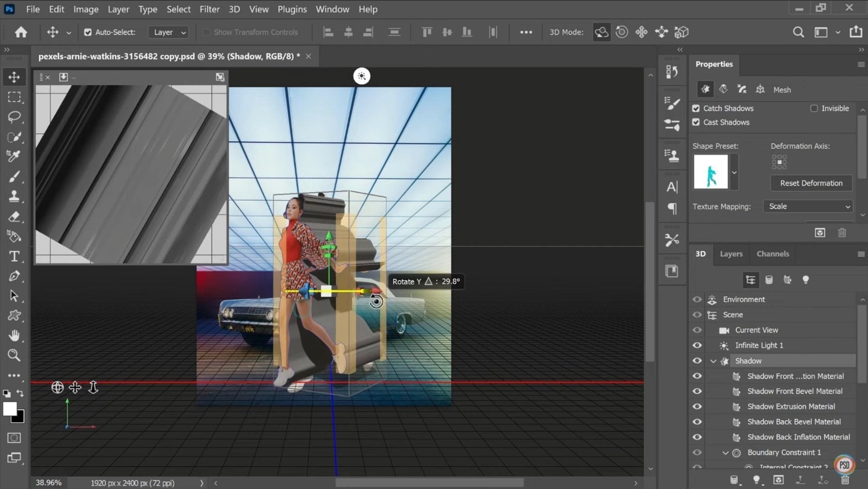
Task: Enable the Invisible checkbox
Action: (x=814, y=108)
